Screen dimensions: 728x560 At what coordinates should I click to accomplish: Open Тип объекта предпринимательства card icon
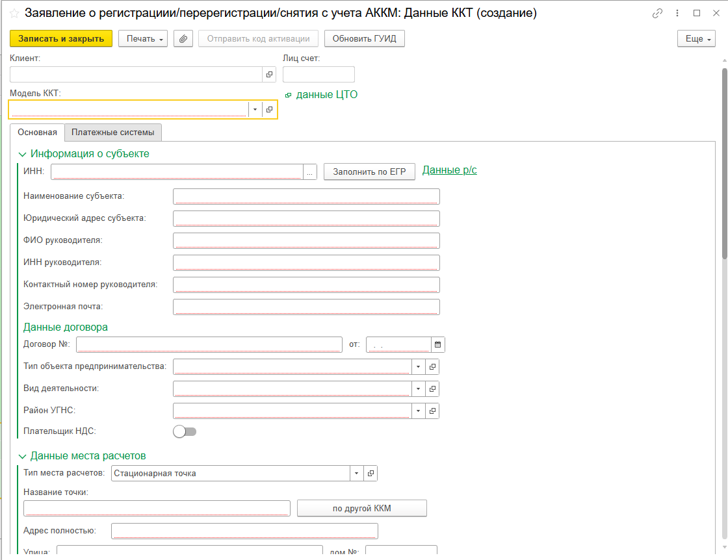432,366
